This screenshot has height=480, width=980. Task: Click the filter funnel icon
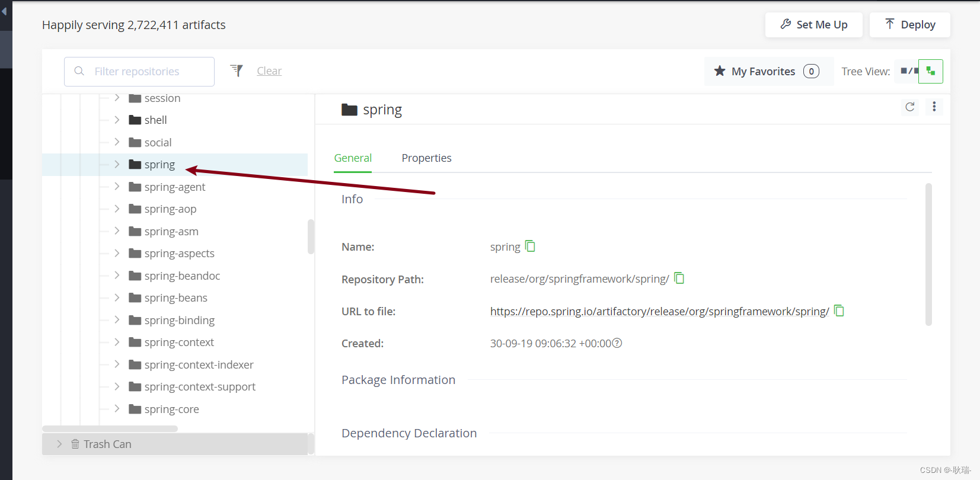237,71
